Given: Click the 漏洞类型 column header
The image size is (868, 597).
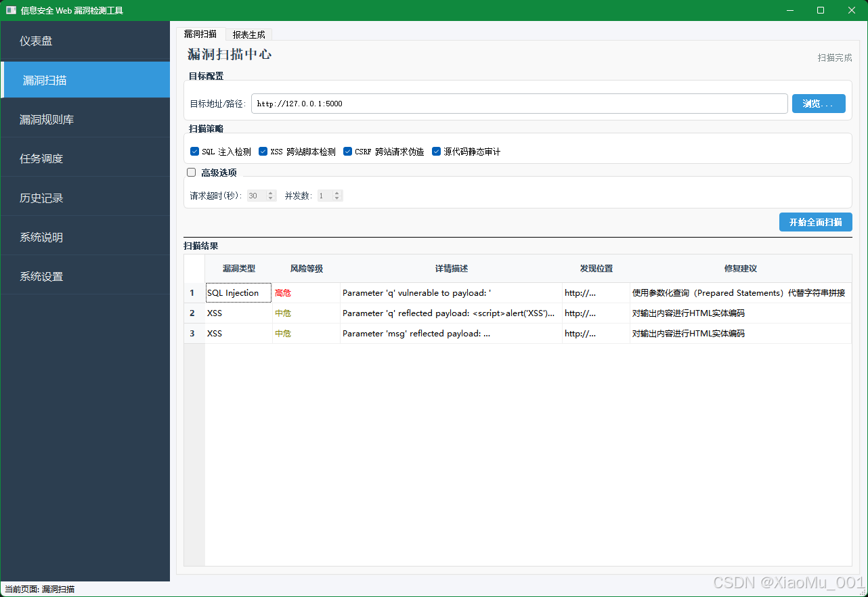Looking at the screenshot, I should coord(238,269).
